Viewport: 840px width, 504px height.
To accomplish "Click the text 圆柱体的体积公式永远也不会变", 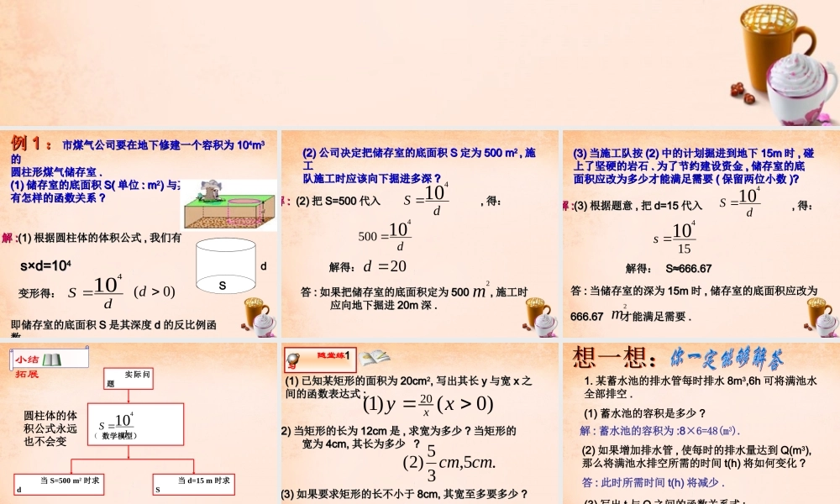I will [50, 428].
